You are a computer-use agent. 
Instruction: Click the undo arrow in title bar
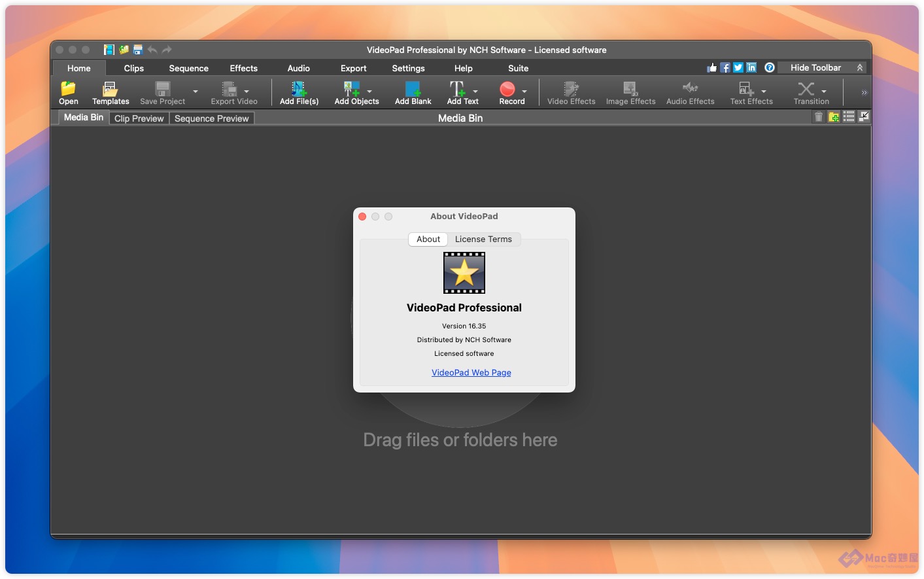tap(152, 50)
